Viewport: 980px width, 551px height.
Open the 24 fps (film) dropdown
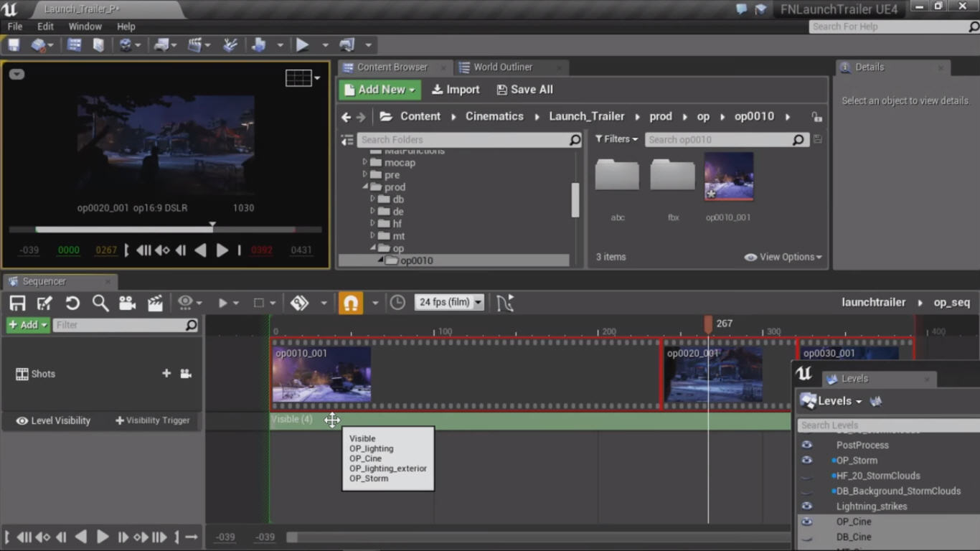coord(450,302)
